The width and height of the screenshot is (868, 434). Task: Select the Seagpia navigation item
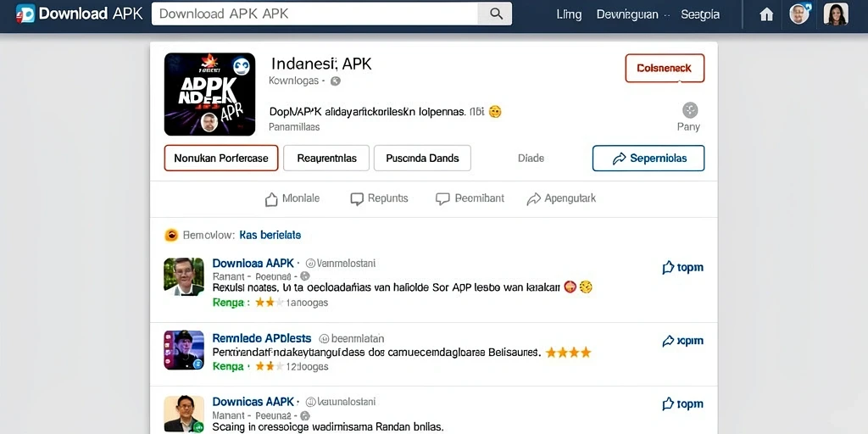pyautogui.click(x=700, y=14)
